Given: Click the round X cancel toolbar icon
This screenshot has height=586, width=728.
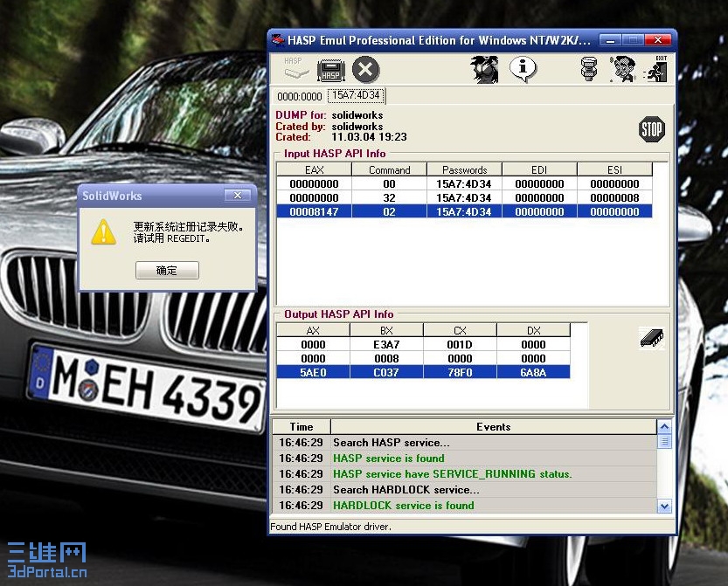Looking at the screenshot, I should pos(365,70).
